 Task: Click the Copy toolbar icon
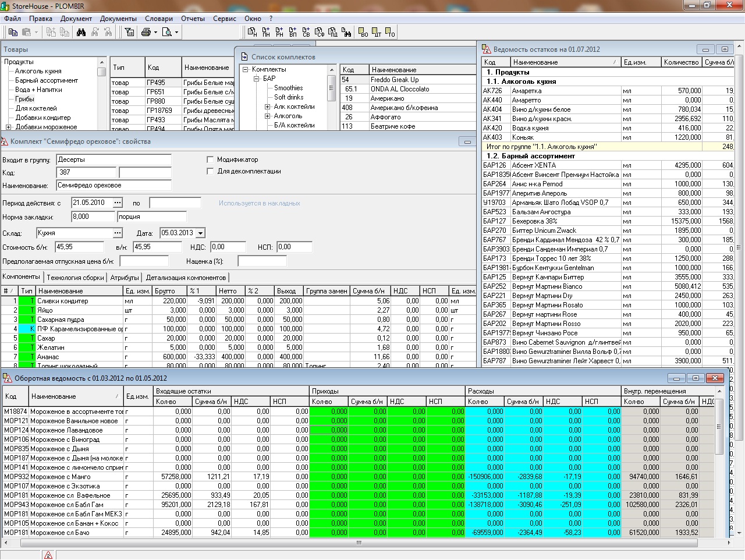(x=13, y=33)
